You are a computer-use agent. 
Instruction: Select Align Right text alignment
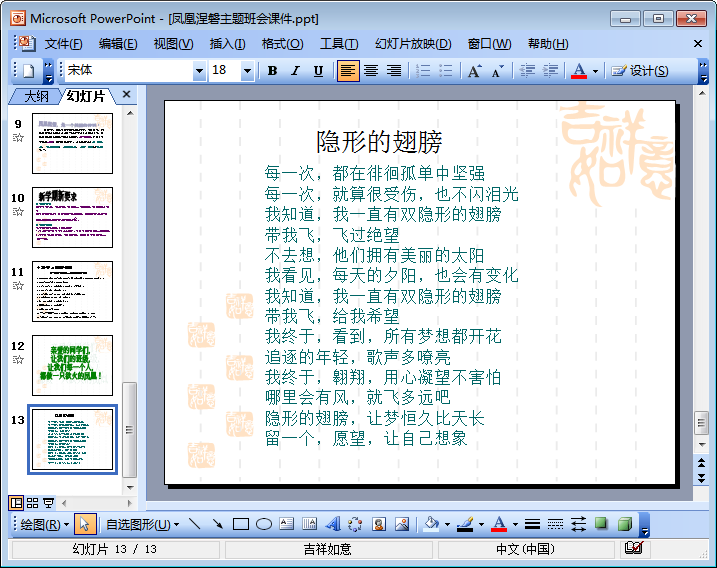[394, 71]
